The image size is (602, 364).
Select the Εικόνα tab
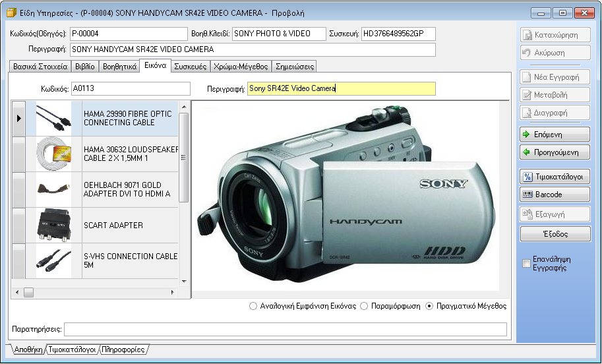pyautogui.click(x=155, y=66)
